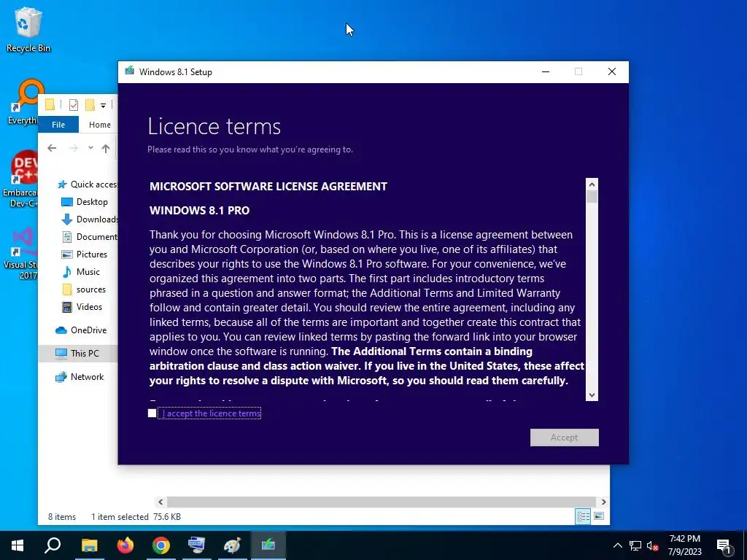Select Quick access in the navigation pane

tap(86, 184)
